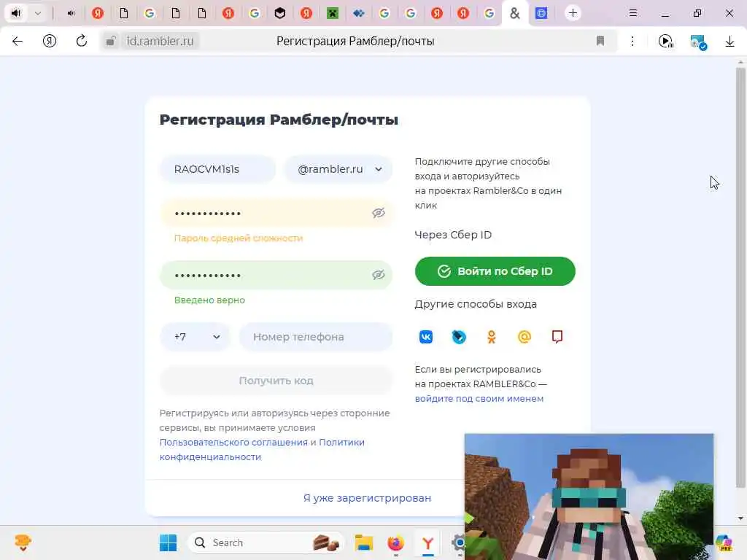Click the Другие способы входа label

476,304
